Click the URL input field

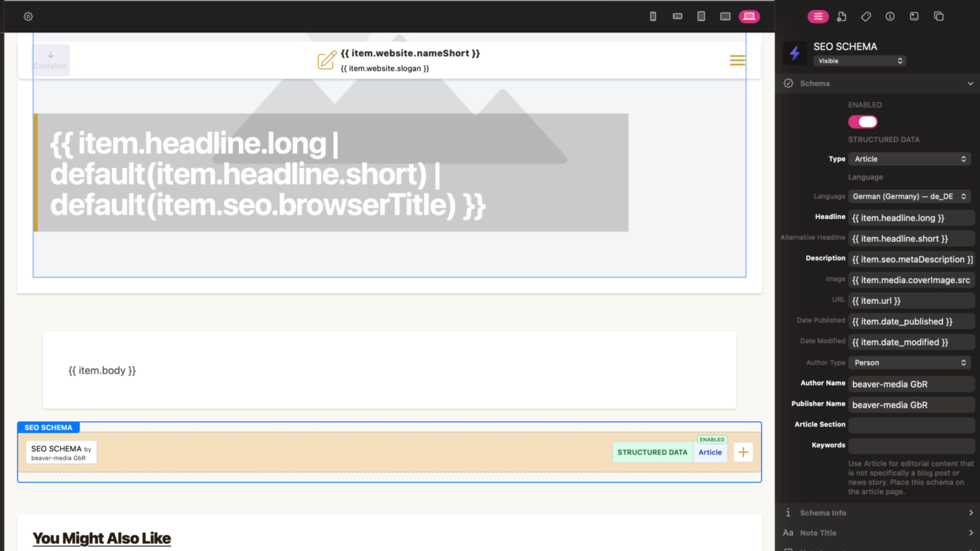coord(912,301)
